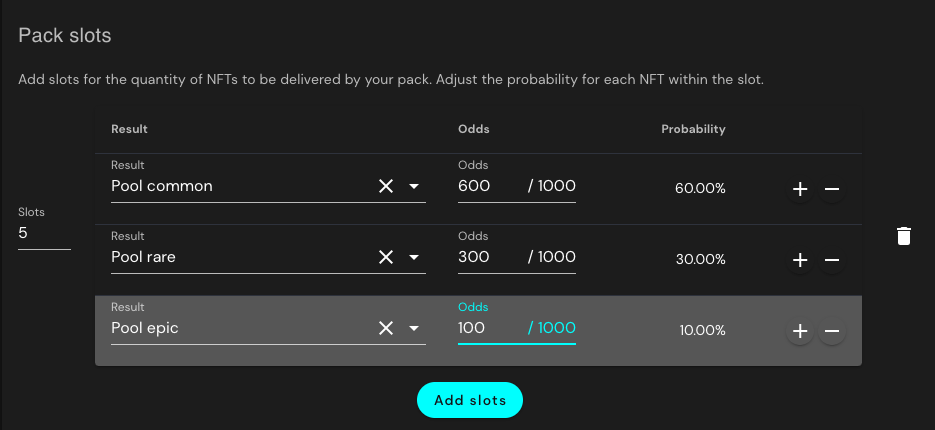This screenshot has width=935, height=430.
Task: Click the Pool rare result text field
Action: coord(238,257)
